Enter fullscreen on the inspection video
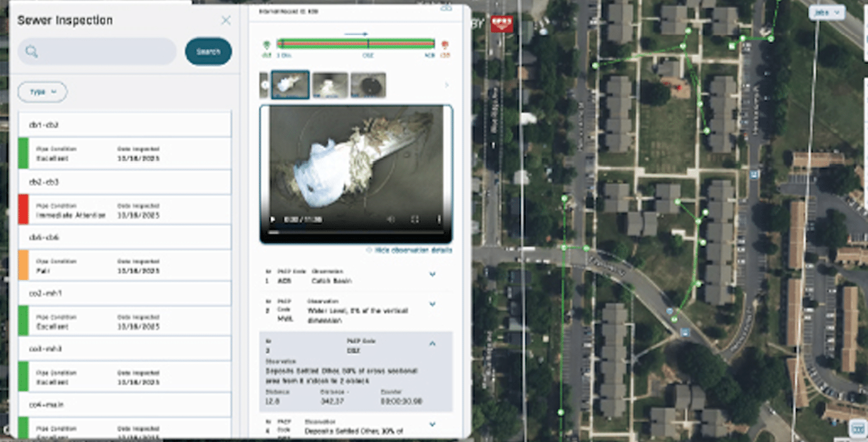Image resolution: width=868 pixels, height=442 pixels. click(415, 219)
